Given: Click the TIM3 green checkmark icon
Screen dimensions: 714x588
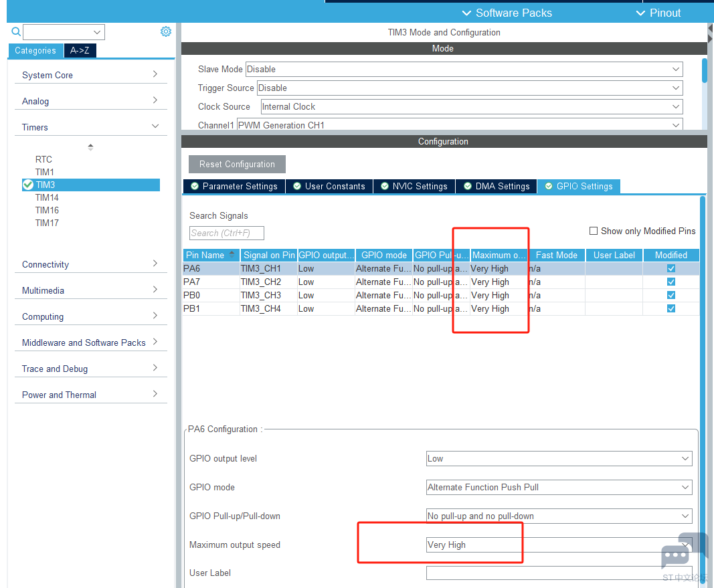Looking at the screenshot, I should [28, 185].
